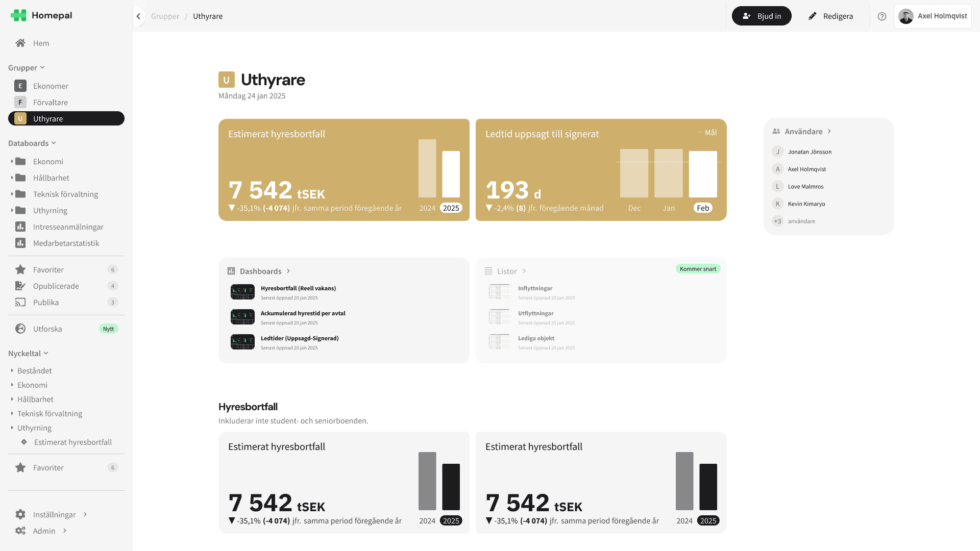Click the sidebar collapse arrow icon

click(x=138, y=16)
